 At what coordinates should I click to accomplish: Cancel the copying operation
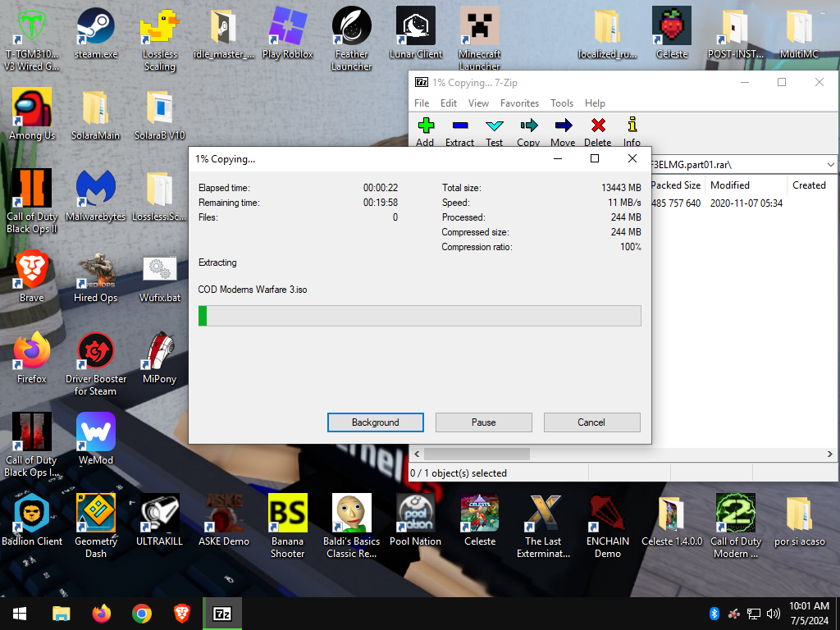(x=591, y=422)
